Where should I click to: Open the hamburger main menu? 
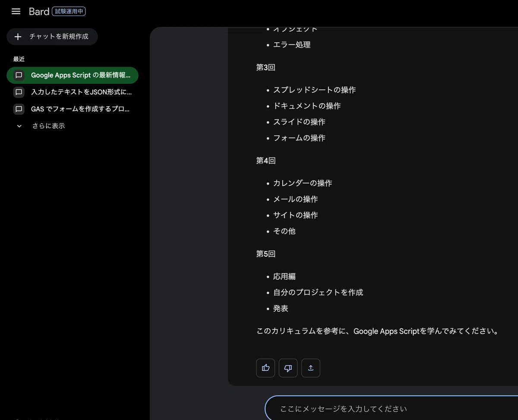pyautogui.click(x=16, y=12)
